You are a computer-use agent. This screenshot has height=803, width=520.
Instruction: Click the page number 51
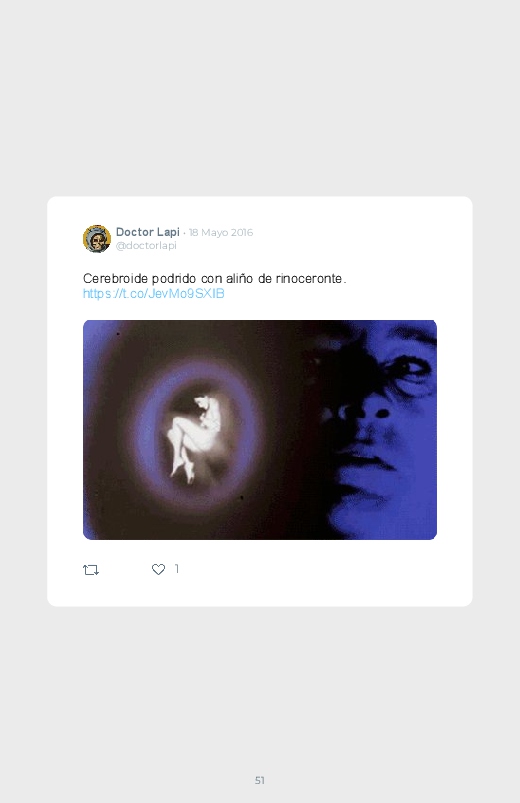point(260,780)
